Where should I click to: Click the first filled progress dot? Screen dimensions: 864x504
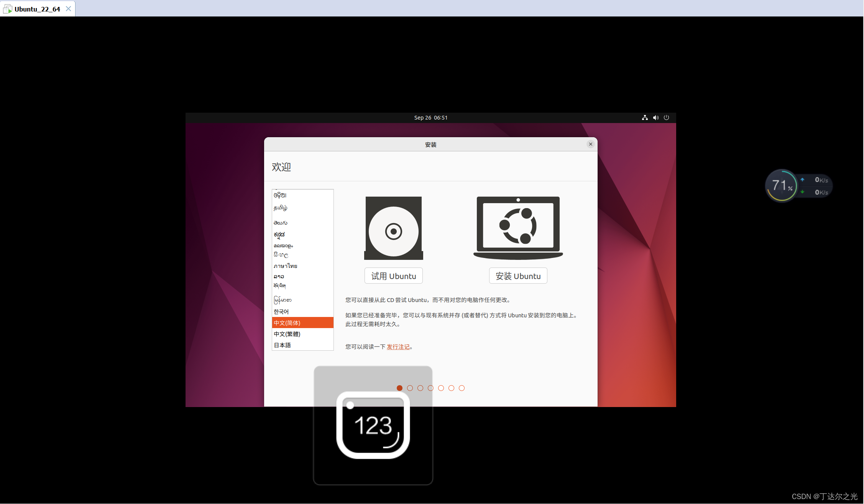point(399,388)
